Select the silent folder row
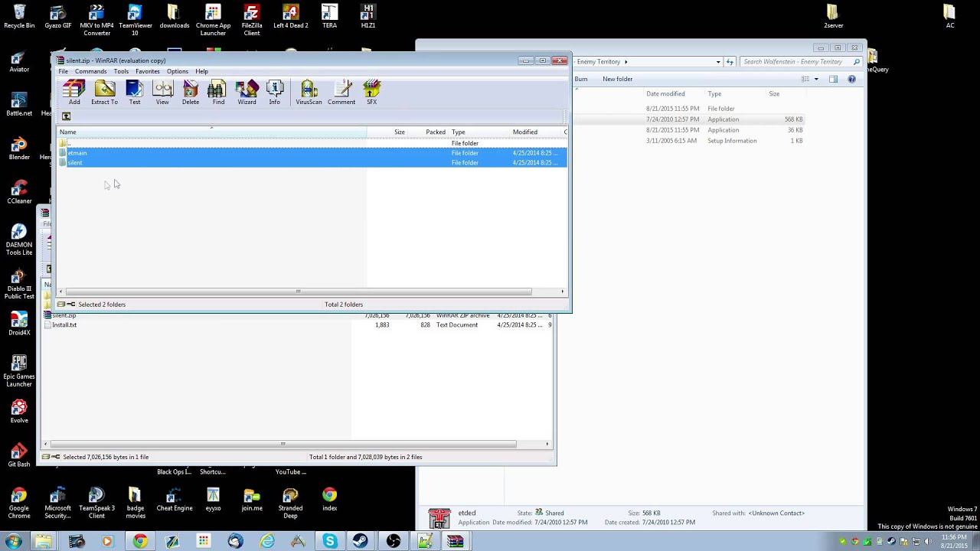Screen dimensions: 980x551 click(x=312, y=163)
